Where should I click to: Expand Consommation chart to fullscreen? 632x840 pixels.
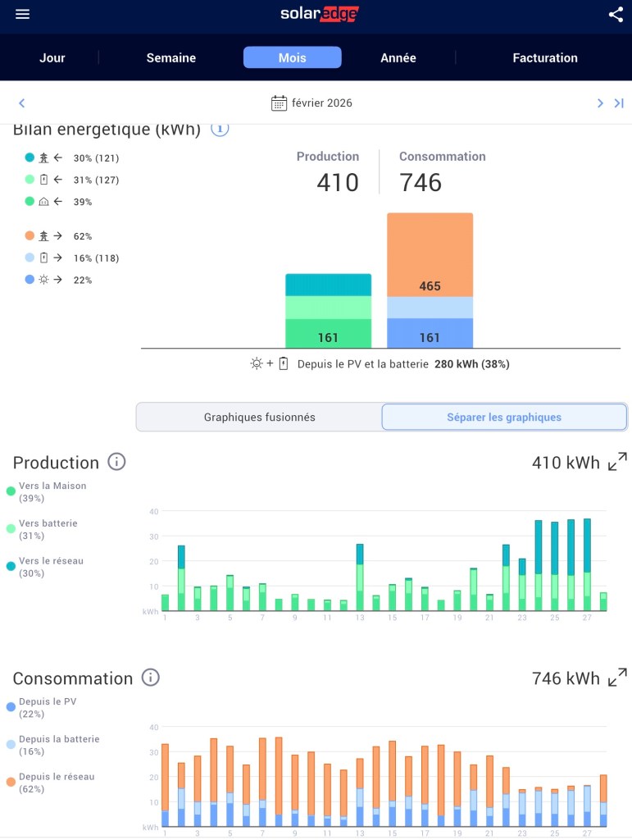(x=617, y=678)
